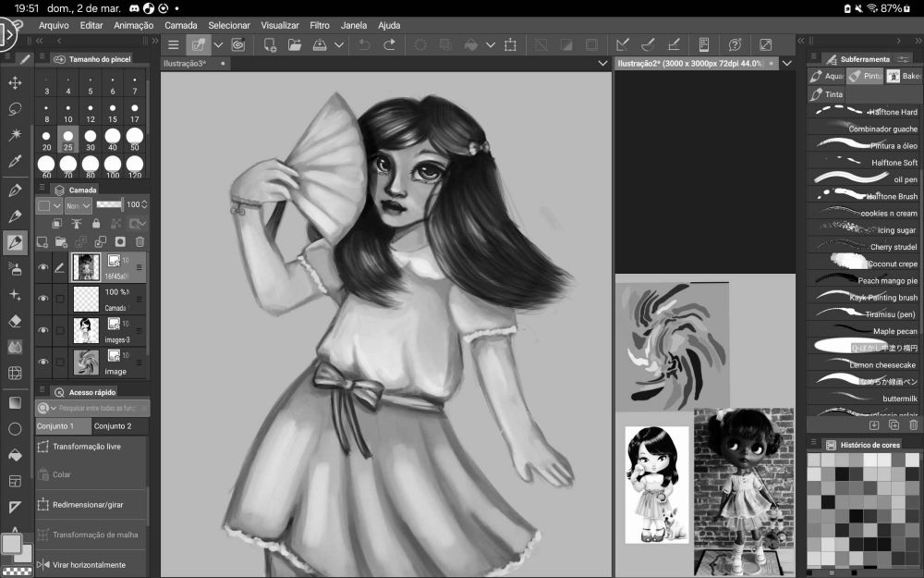
Task: Click Transformação livre in quick access
Action: click(x=87, y=447)
